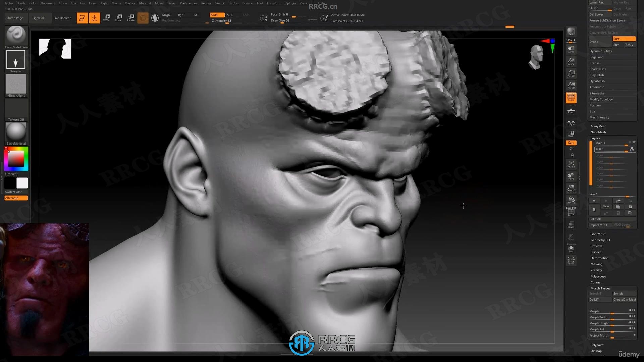Open the current brush thumbnail picker
This screenshot has height=362, width=644.
(x=16, y=35)
